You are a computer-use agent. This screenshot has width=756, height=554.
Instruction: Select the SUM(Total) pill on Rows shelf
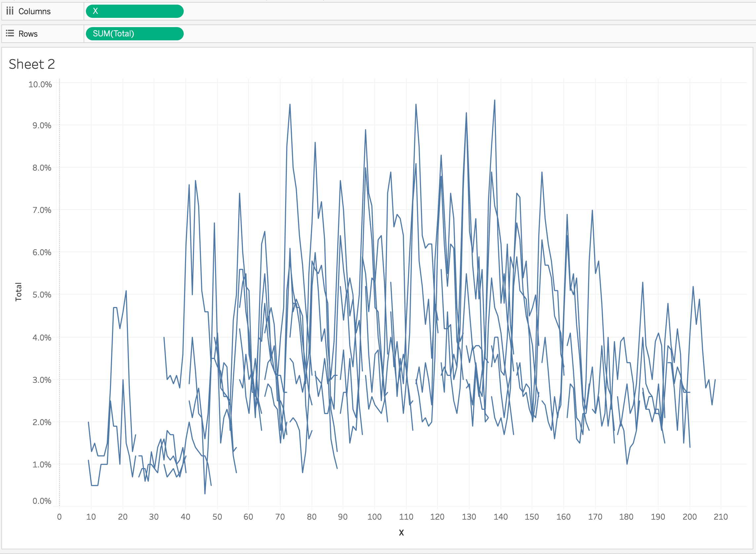[x=135, y=33]
